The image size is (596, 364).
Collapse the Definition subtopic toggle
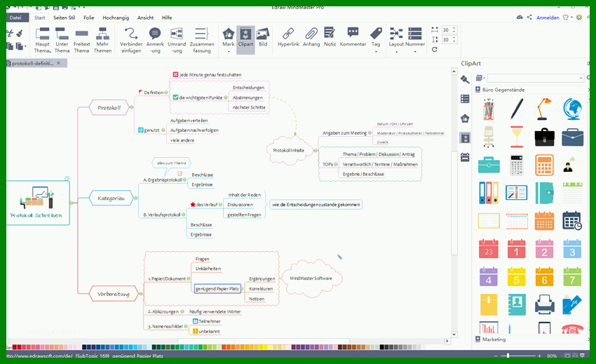pos(166,93)
